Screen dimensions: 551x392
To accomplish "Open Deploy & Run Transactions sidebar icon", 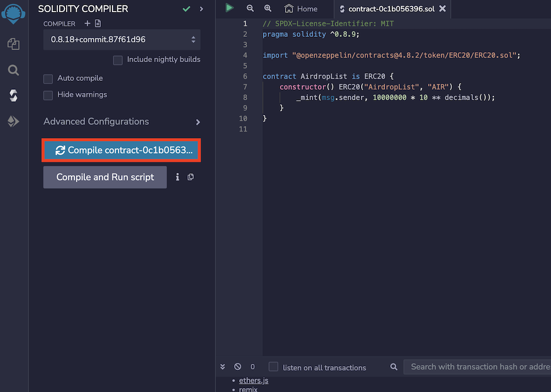I will (13, 122).
